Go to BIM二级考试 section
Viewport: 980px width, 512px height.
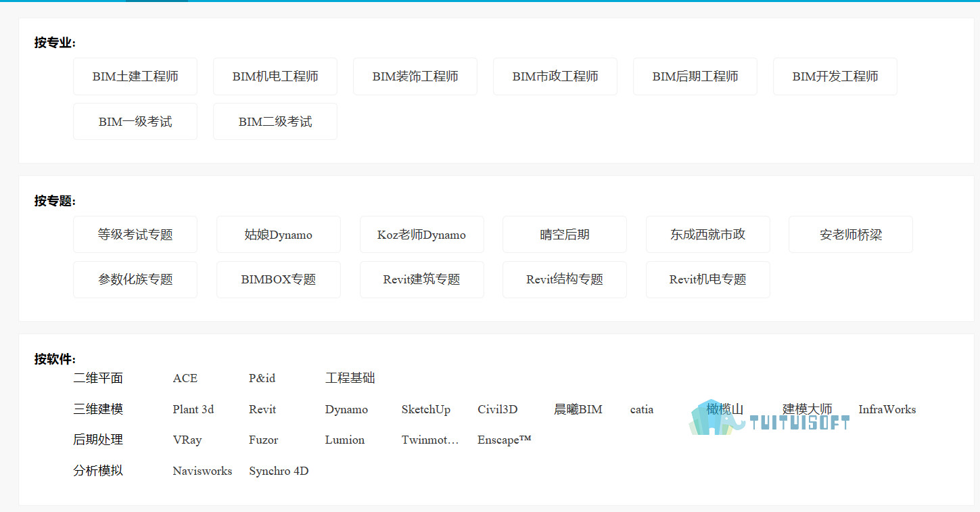275,122
